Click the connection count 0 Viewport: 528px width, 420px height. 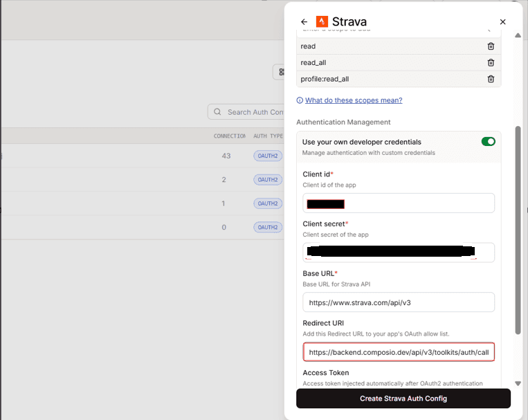pos(224,228)
